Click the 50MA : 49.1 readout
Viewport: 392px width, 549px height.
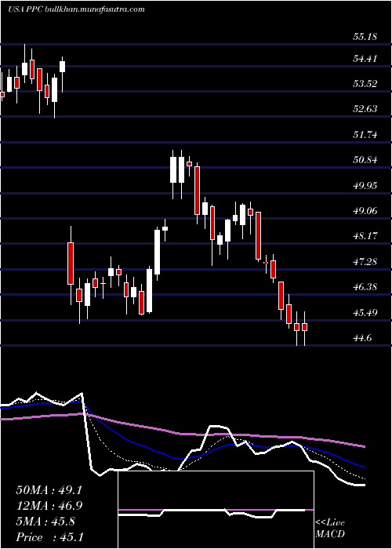click(49, 490)
